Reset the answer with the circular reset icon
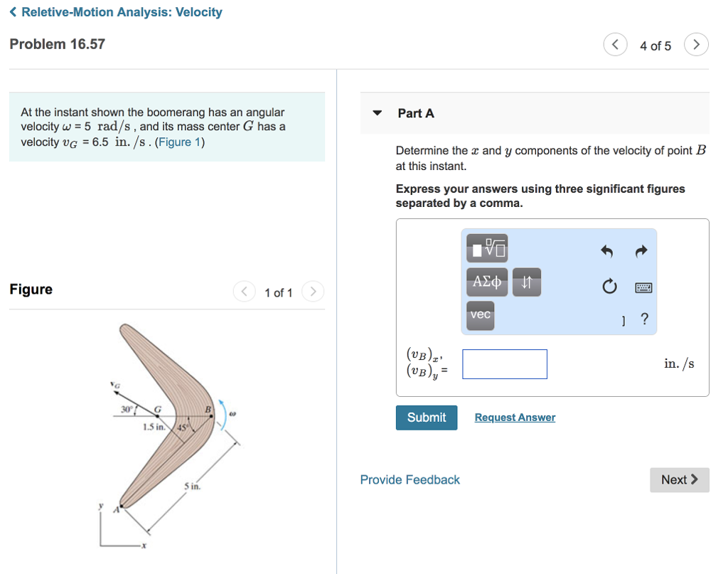The height and width of the screenshot is (574, 728). 609,286
